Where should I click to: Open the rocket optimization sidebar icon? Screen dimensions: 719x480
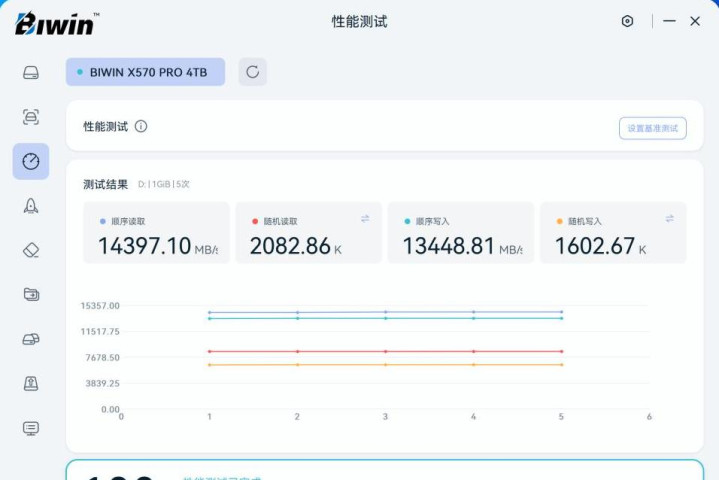(x=31, y=206)
